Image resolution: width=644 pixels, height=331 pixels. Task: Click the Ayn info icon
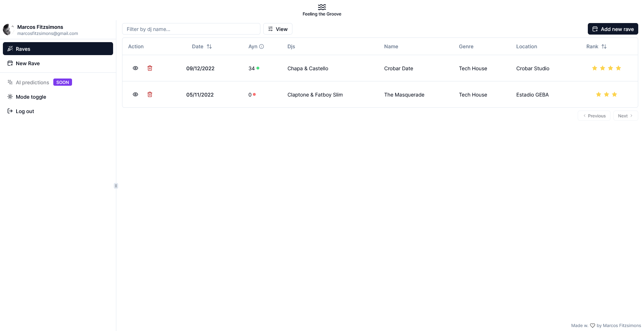261,46
